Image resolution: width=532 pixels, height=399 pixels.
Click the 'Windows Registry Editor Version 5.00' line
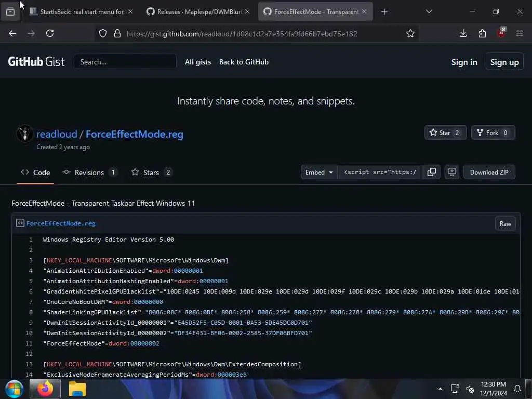[109, 240]
